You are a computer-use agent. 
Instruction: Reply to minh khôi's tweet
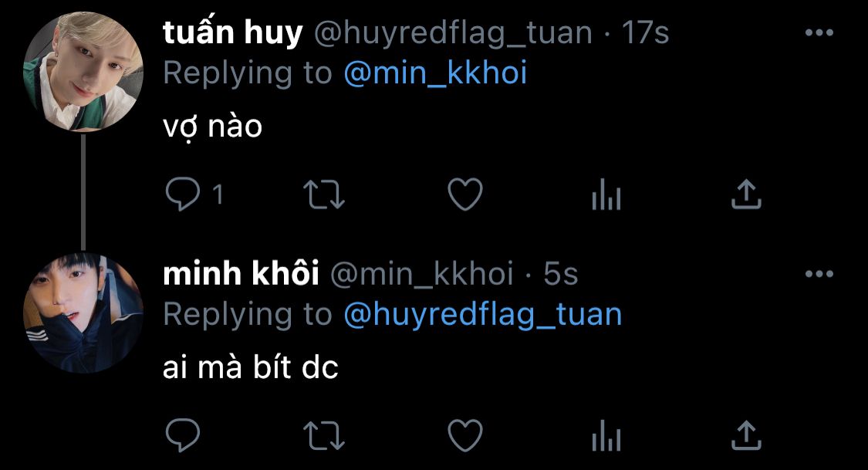183,436
